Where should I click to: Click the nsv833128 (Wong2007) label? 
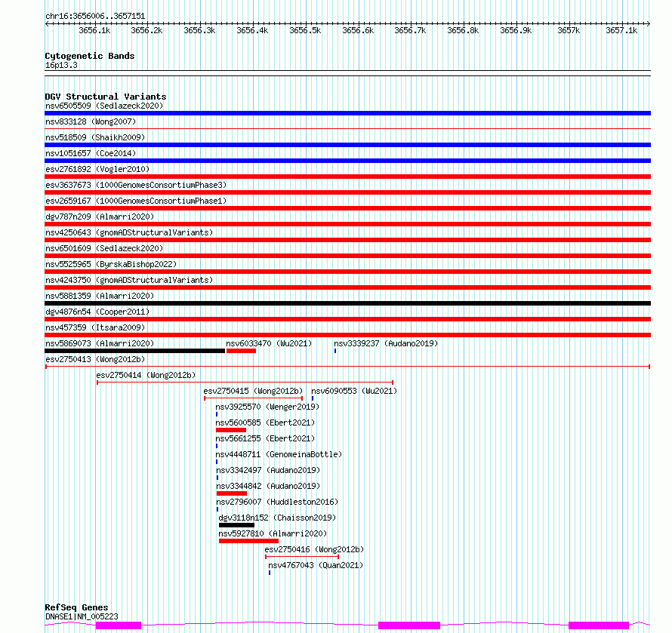[91, 121]
